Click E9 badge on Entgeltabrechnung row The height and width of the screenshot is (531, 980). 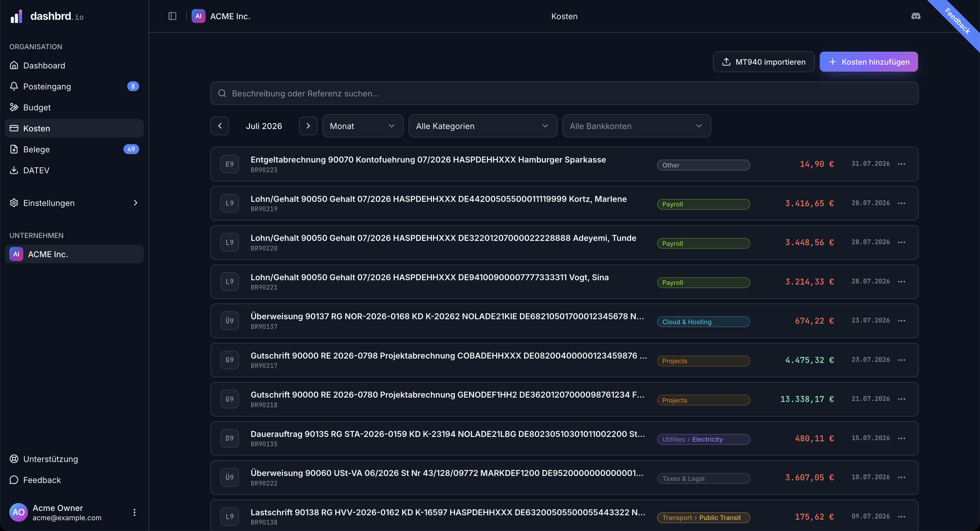[x=230, y=164]
